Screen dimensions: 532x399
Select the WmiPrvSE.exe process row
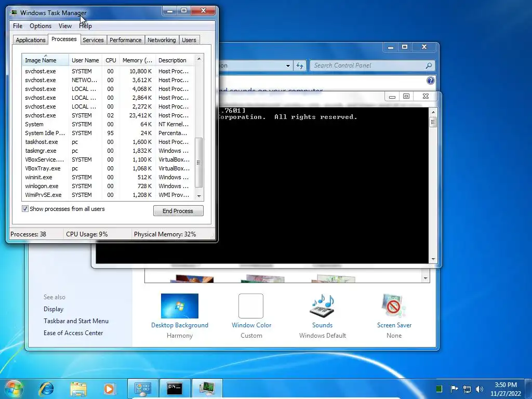point(108,195)
